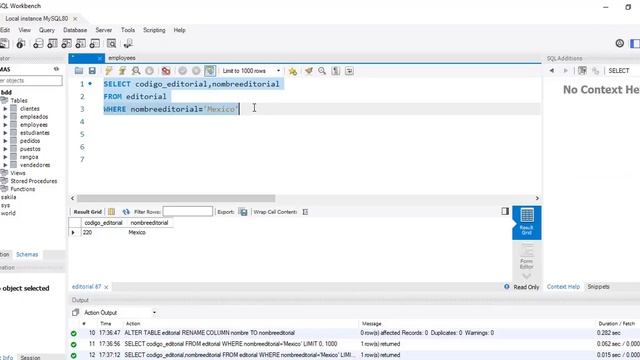
Task: Expand the estudiantes table node
Action: pyautogui.click(x=5, y=133)
